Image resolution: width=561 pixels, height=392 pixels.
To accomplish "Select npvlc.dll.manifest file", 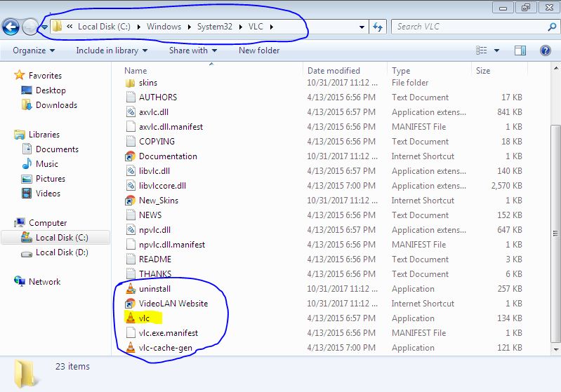I will coord(172,245).
